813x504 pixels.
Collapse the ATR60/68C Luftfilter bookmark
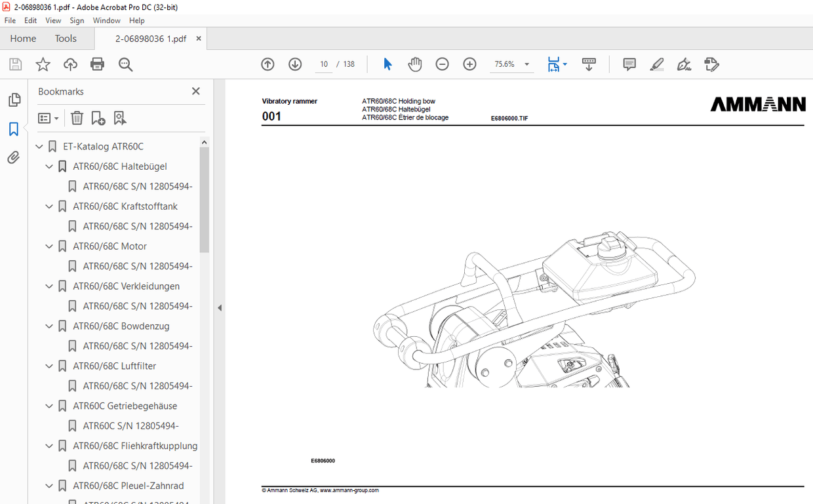click(x=49, y=366)
